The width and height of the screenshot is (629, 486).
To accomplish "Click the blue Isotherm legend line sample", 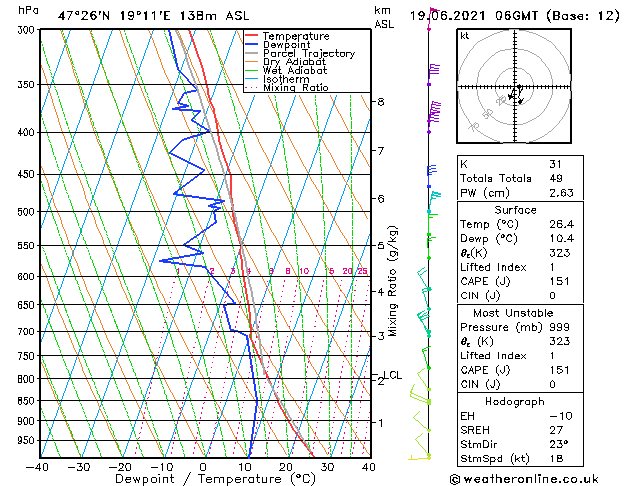I will coord(252,79).
